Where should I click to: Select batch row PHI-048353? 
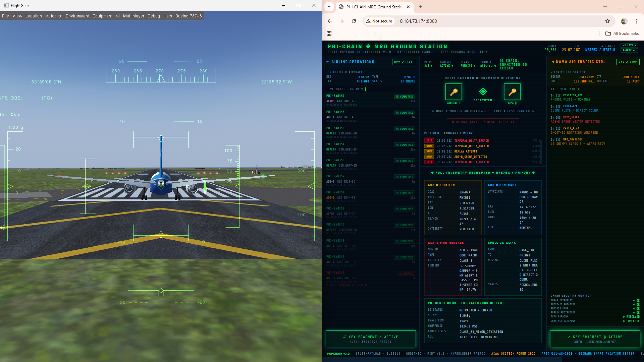pyautogui.click(x=371, y=165)
